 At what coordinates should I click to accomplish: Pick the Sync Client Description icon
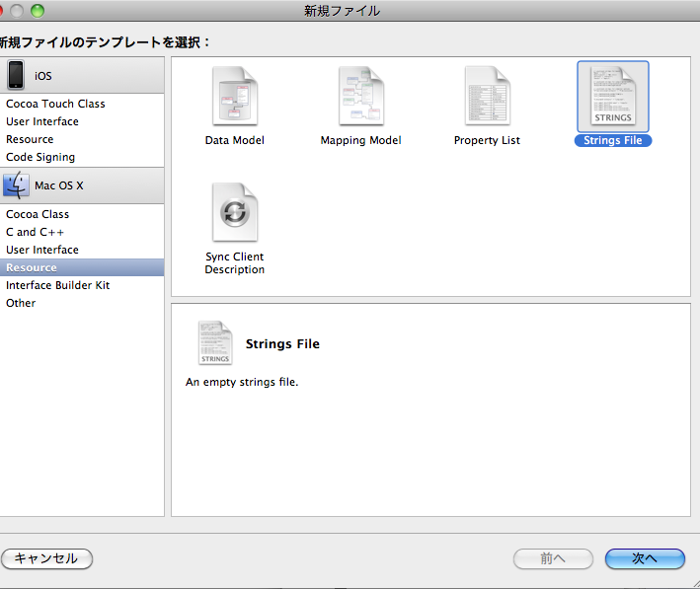[x=235, y=212]
